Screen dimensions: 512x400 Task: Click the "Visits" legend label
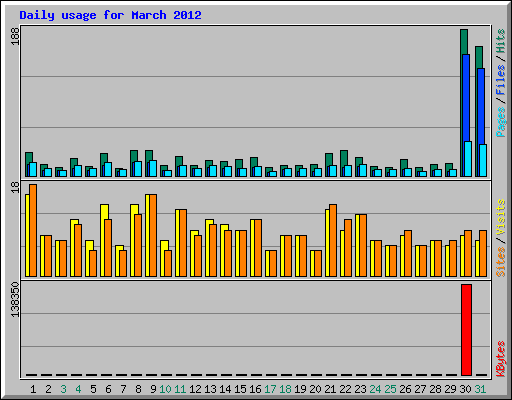(x=501, y=218)
